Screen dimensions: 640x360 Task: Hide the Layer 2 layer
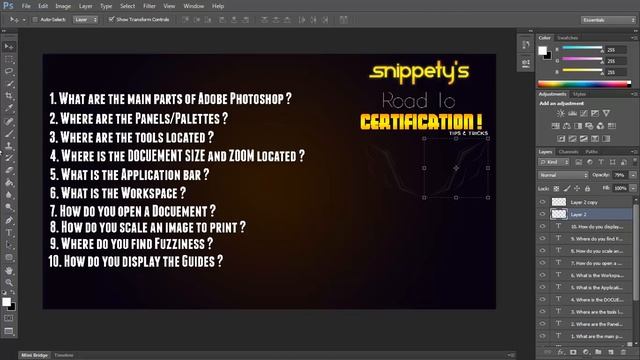(542, 214)
